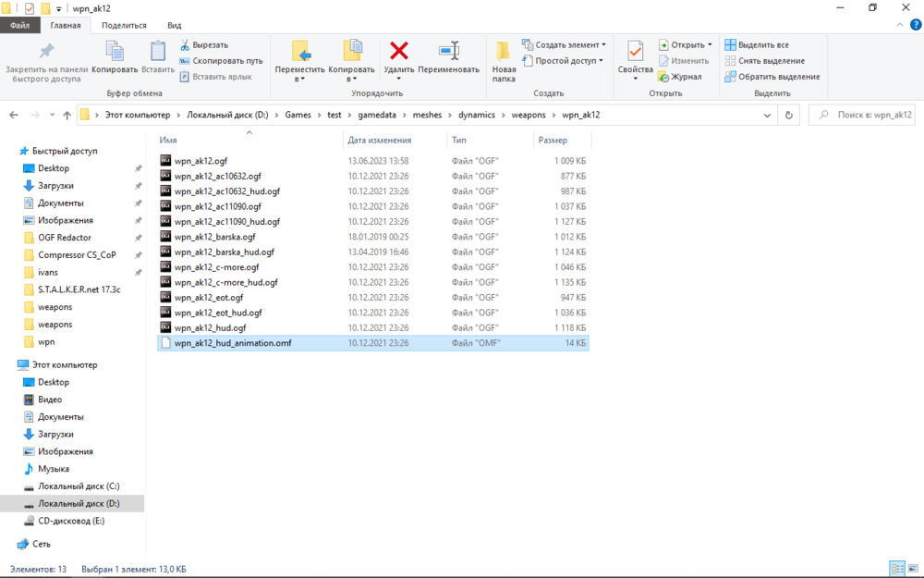Image resolution: width=924 pixels, height=578 pixels.
Task: Click the red Удалить (Delete) icon
Action: pos(397,53)
